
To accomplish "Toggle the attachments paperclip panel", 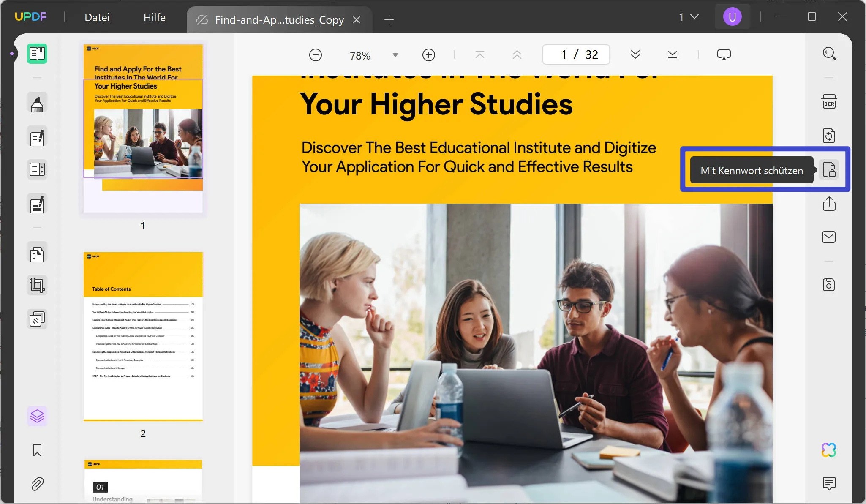I will [37, 484].
